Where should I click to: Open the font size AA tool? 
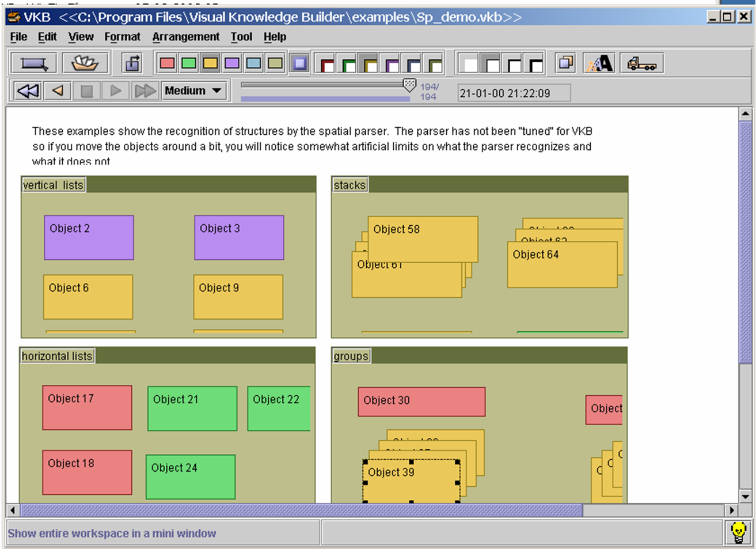click(600, 63)
